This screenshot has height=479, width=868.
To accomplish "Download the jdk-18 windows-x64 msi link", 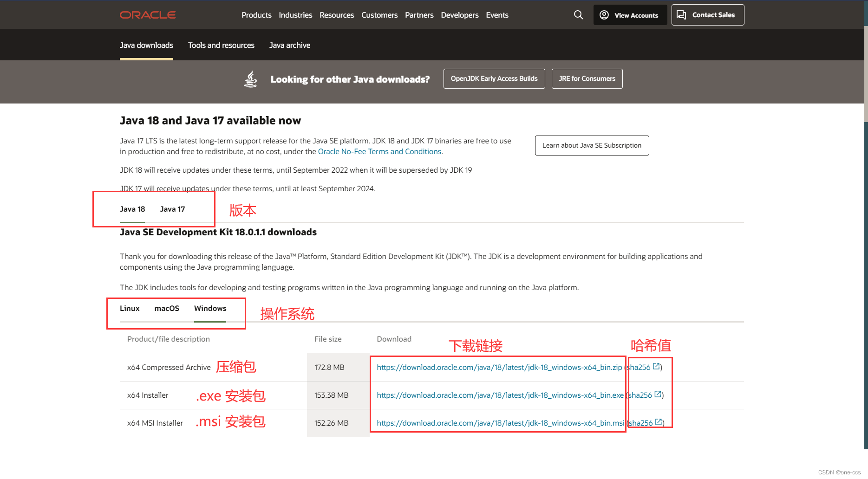I will click(501, 423).
